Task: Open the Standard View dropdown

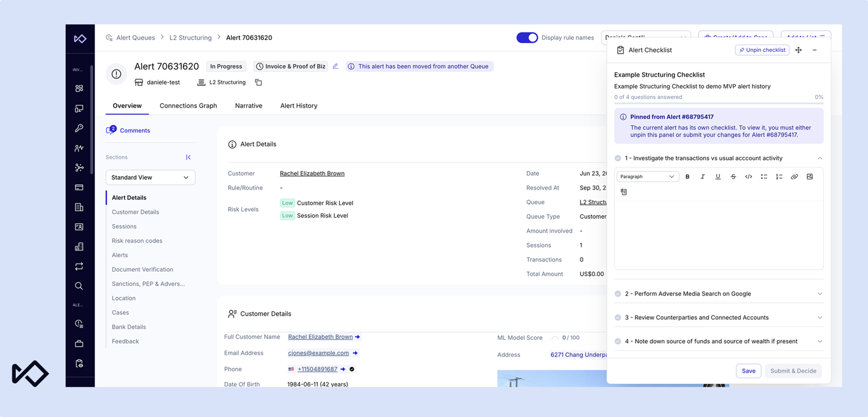Action: pyautogui.click(x=150, y=177)
